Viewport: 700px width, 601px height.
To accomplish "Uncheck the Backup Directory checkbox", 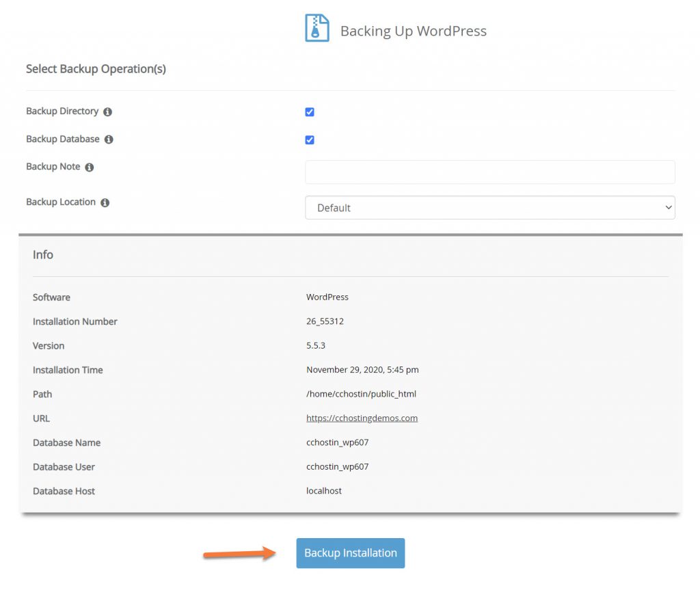I will (310, 112).
